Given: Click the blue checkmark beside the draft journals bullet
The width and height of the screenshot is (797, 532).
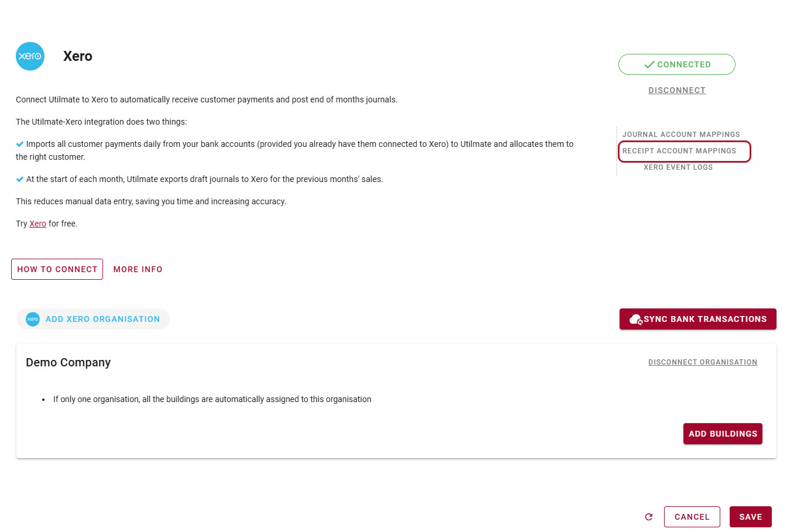Looking at the screenshot, I should point(20,179).
